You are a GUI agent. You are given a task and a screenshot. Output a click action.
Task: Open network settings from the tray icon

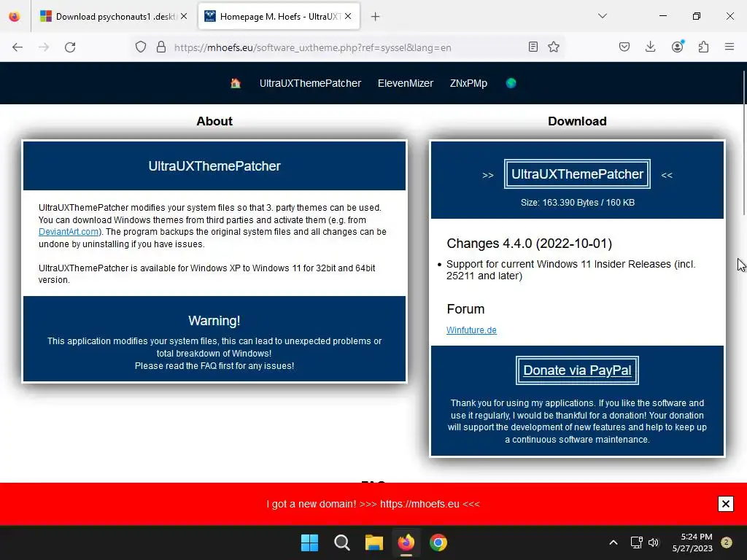tap(636, 542)
